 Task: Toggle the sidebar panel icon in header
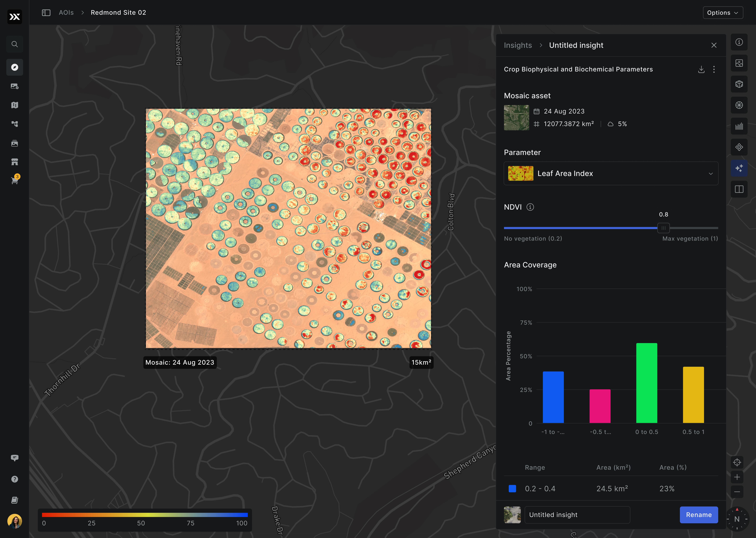coord(46,13)
